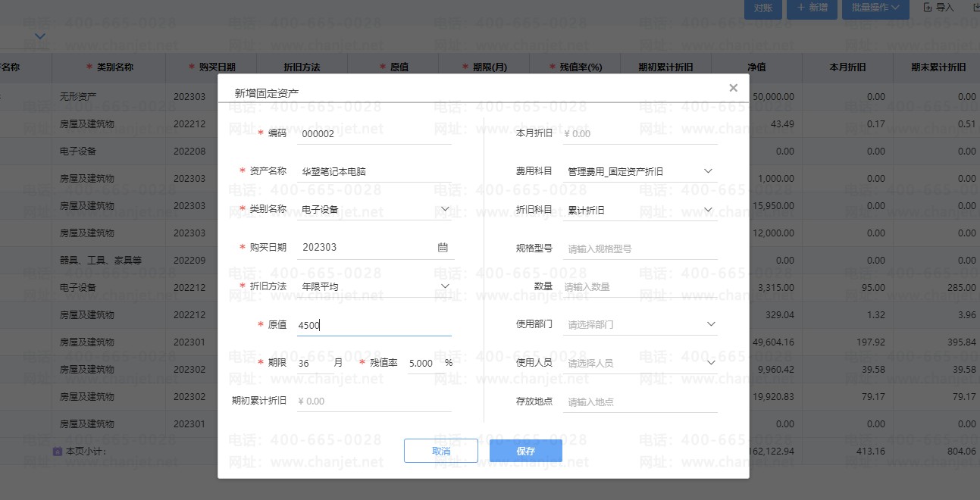Open the 购买日期 calendar picker icon
The image size is (980, 500).
pyautogui.click(x=443, y=248)
